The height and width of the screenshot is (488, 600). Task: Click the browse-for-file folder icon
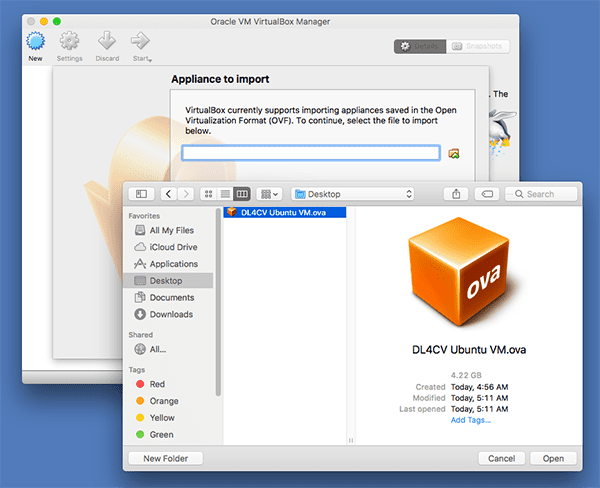[x=454, y=153]
